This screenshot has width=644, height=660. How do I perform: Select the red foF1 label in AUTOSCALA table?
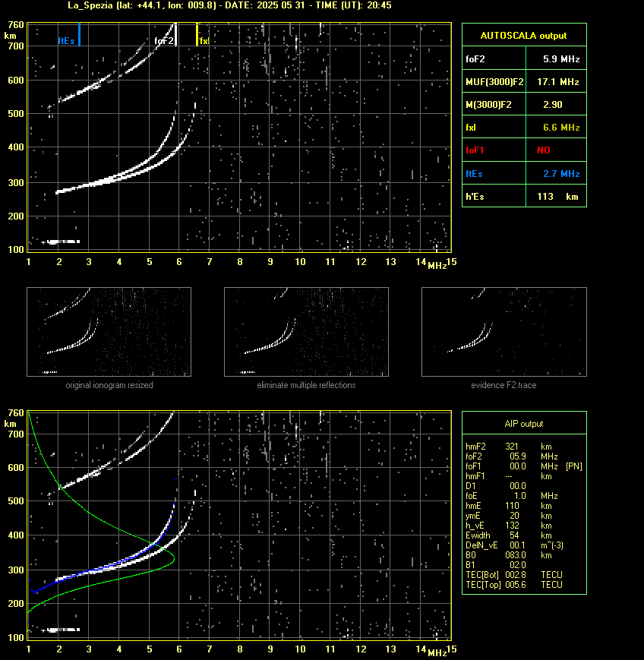475,150
